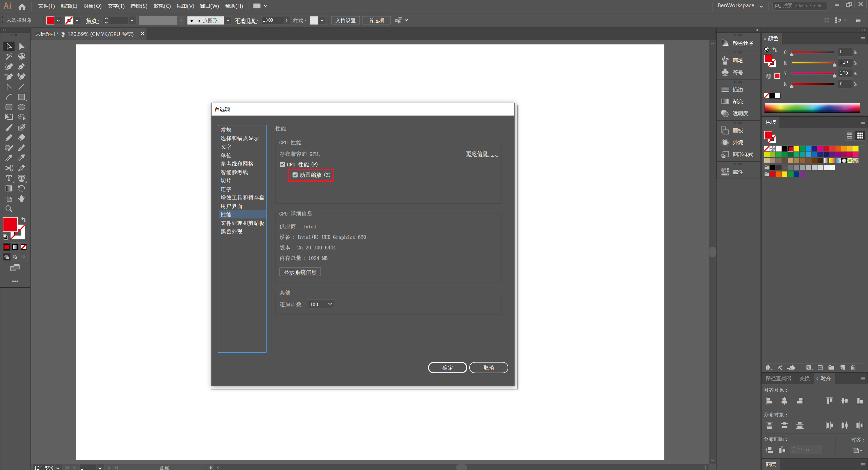Toggle the 动画缩放 (Z) checkbox
This screenshot has height=470, width=868.
pos(295,175)
